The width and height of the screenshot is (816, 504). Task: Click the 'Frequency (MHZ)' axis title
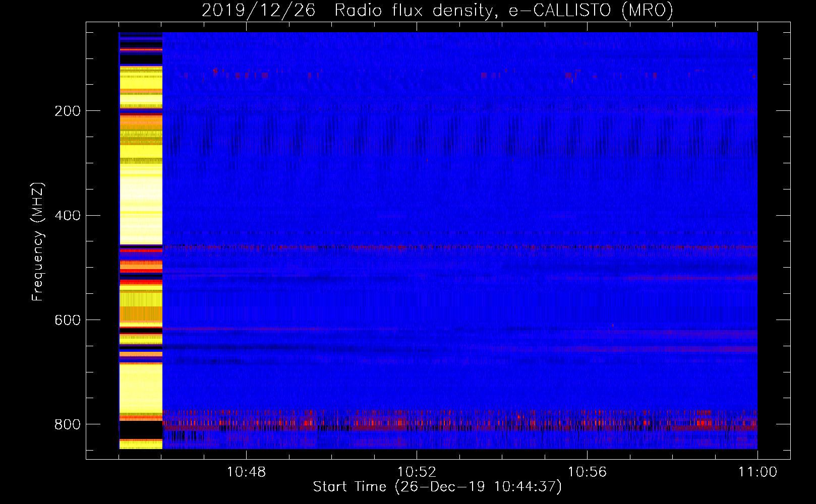pos(38,241)
